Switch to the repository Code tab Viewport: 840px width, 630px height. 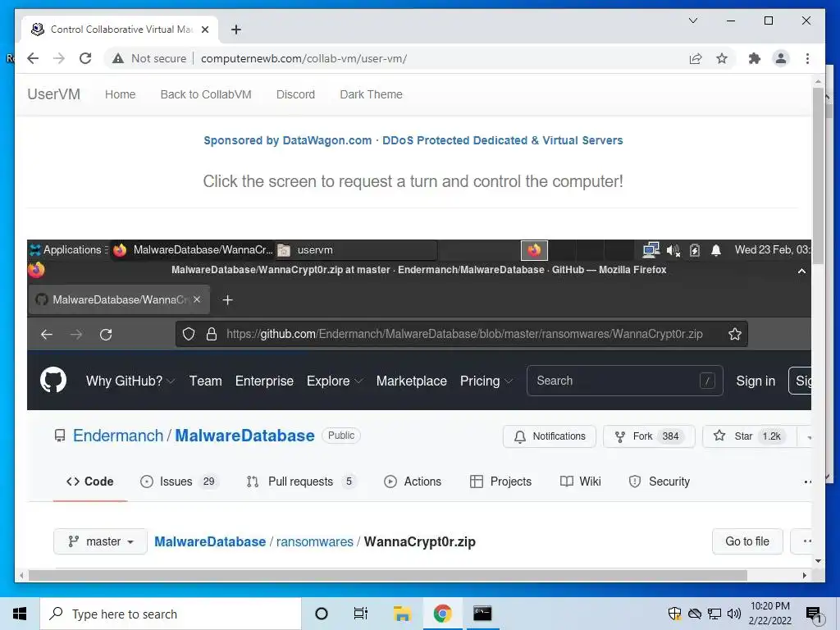(x=90, y=482)
